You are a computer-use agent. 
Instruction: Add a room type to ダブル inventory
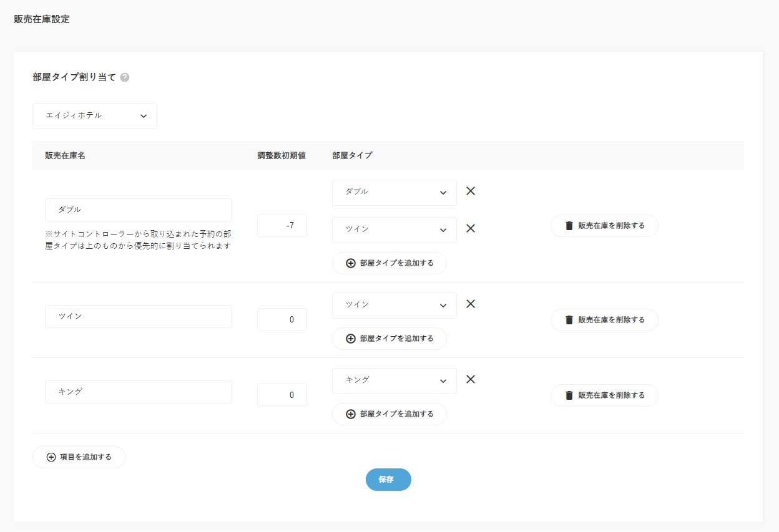(x=389, y=263)
